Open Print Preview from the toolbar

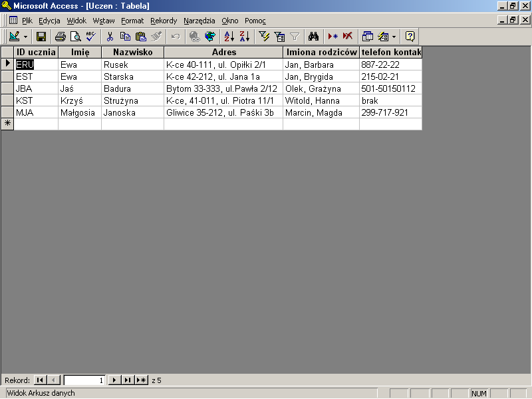point(76,37)
